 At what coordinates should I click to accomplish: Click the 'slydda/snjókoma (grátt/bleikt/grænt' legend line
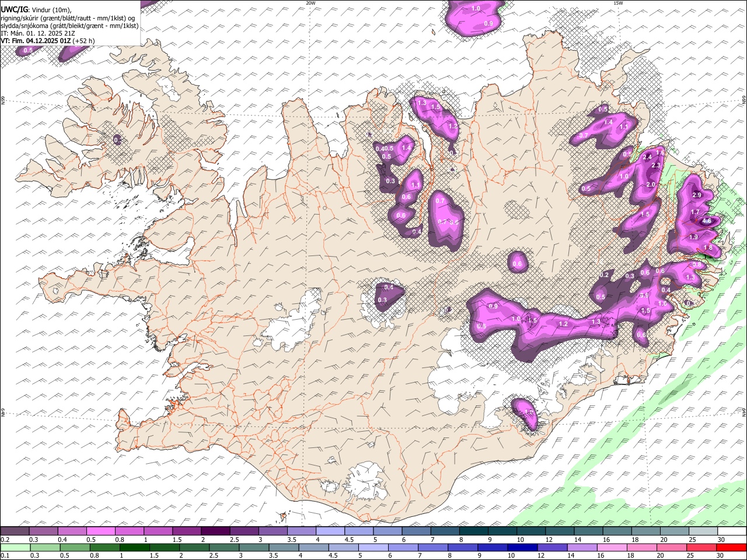pyautogui.click(x=69, y=26)
